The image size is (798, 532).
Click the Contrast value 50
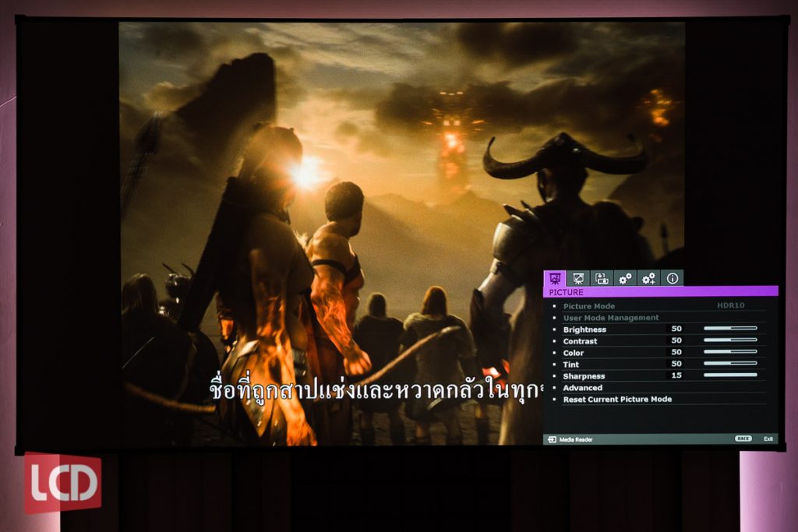(676, 340)
